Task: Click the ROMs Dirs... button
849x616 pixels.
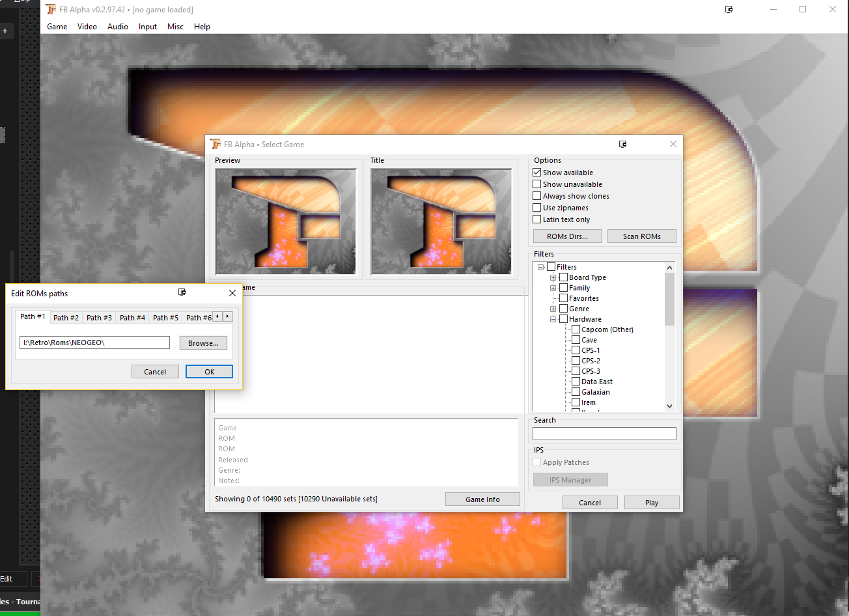Action: point(568,236)
